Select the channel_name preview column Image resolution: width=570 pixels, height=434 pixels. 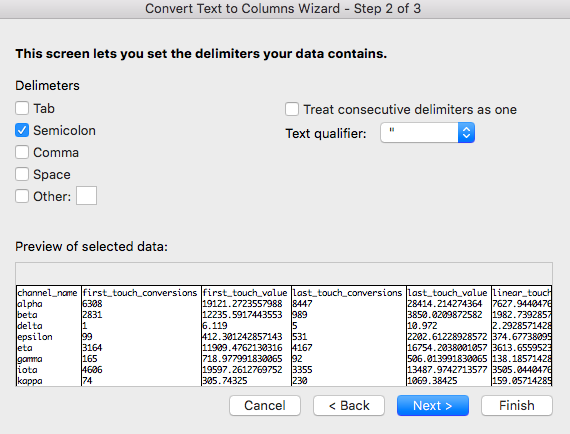(x=49, y=336)
